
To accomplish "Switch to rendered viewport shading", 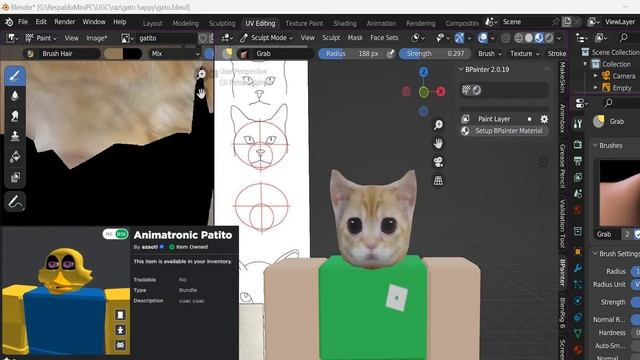I will pos(549,38).
